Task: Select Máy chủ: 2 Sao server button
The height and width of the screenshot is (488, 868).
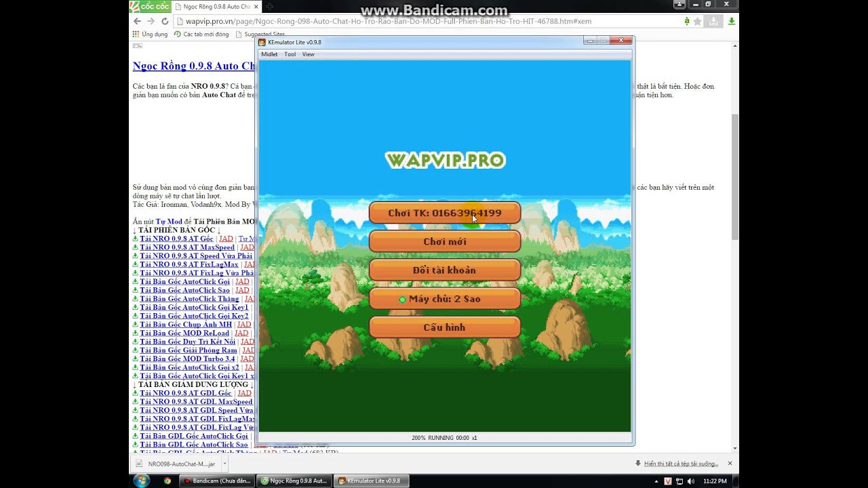Action: (x=445, y=299)
